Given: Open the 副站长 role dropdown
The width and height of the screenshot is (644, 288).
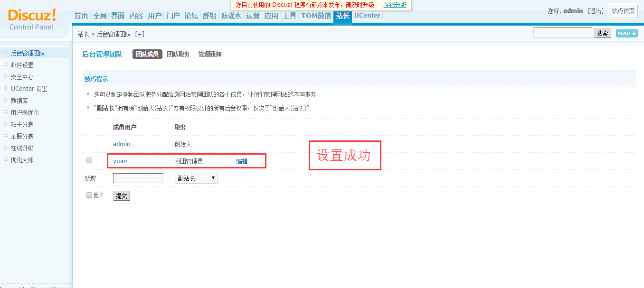Looking at the screenshot, I should tap(196, 178).
